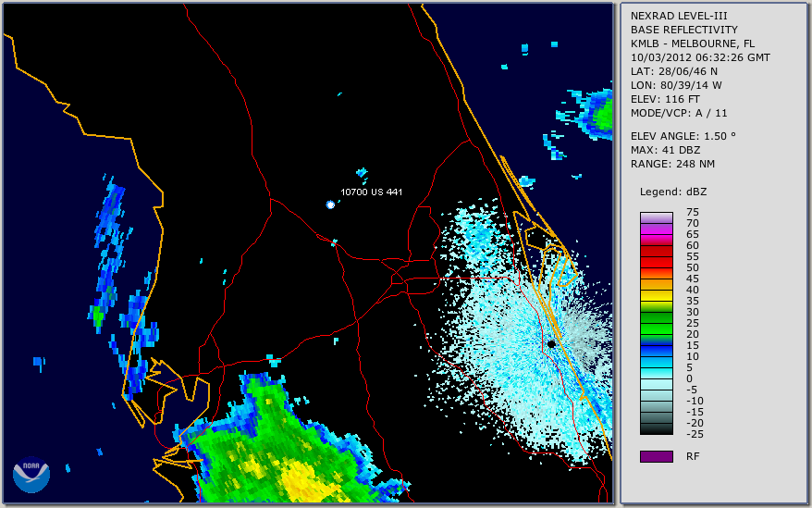Viewport: 812px width, 508px height.
Task: Click the purple RF legend swatch
Action: pos(656,456)
